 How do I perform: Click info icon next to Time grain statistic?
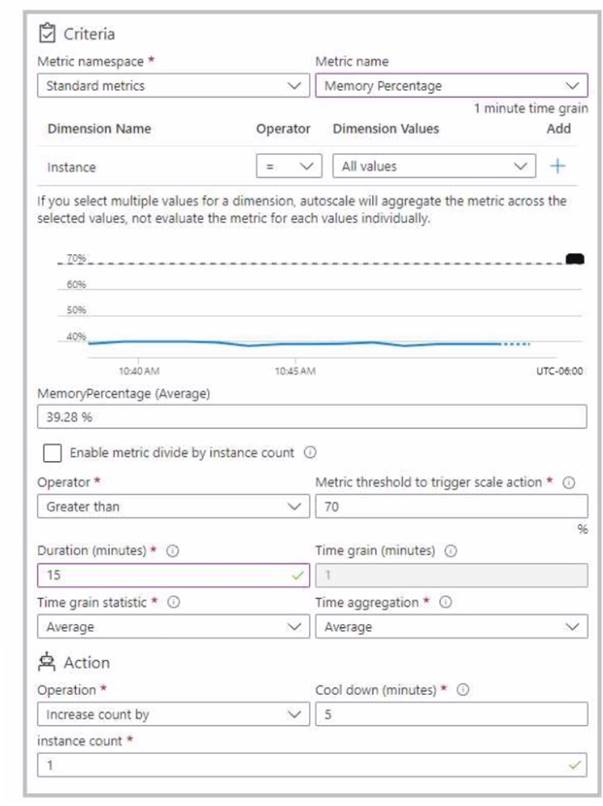(174, 602)
